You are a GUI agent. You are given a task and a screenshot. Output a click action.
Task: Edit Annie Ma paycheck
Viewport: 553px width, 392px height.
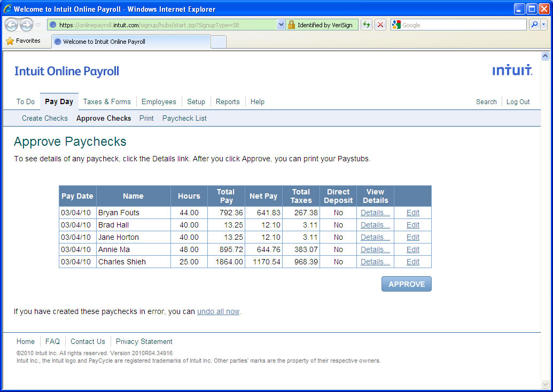tap(413, 249)
